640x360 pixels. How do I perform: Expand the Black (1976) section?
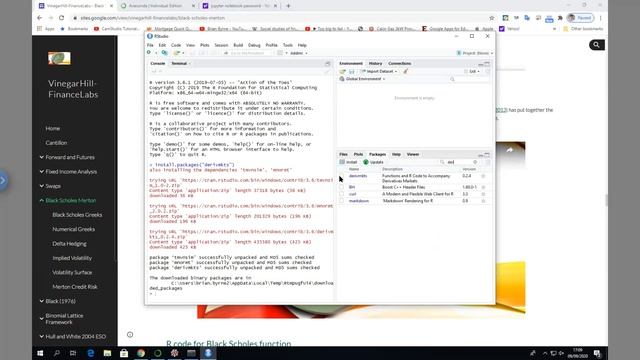(42, 301)
